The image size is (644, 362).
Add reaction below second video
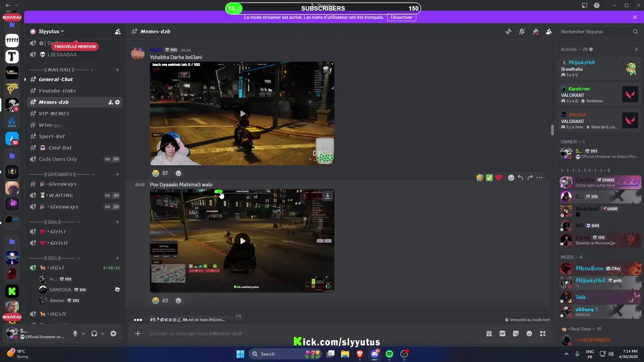(178, 300)
